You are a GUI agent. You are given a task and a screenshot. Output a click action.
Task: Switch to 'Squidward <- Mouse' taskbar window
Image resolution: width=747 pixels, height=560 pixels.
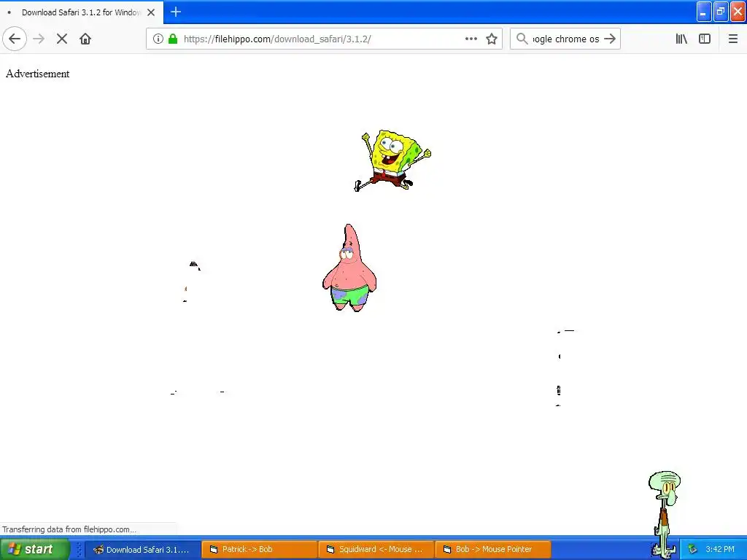pos(376,549)
